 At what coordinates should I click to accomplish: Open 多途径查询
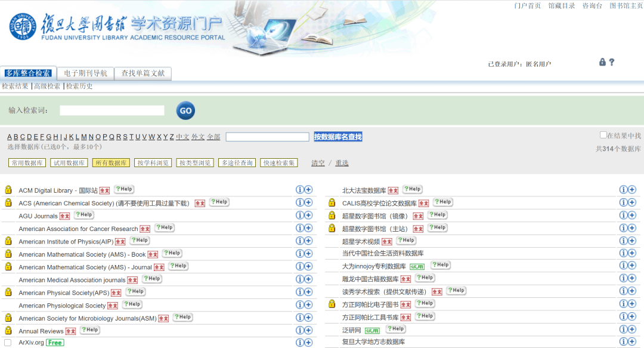(237, 163)
